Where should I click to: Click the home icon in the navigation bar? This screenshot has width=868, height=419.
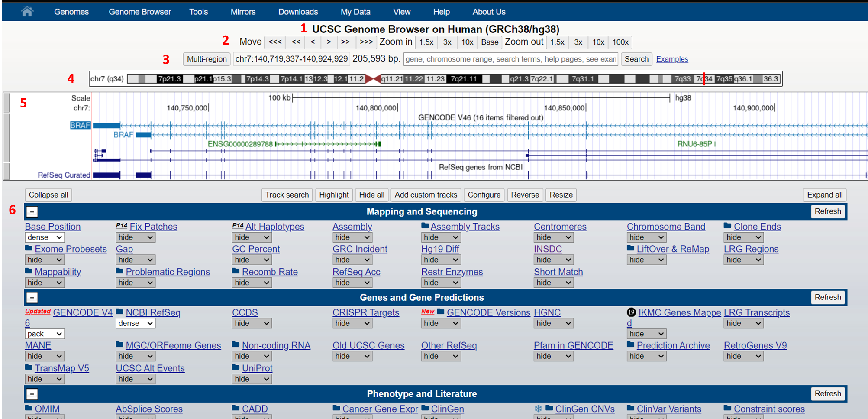tap(27, 12)
